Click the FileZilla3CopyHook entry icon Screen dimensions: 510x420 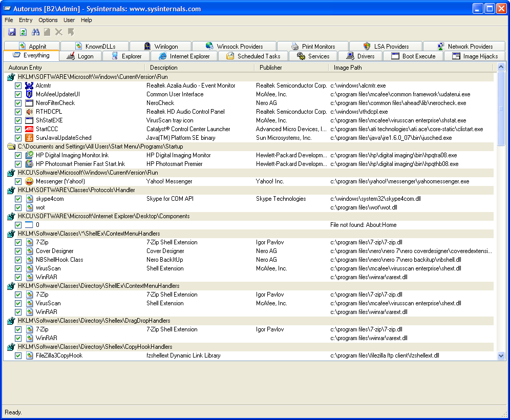[29, 355]
